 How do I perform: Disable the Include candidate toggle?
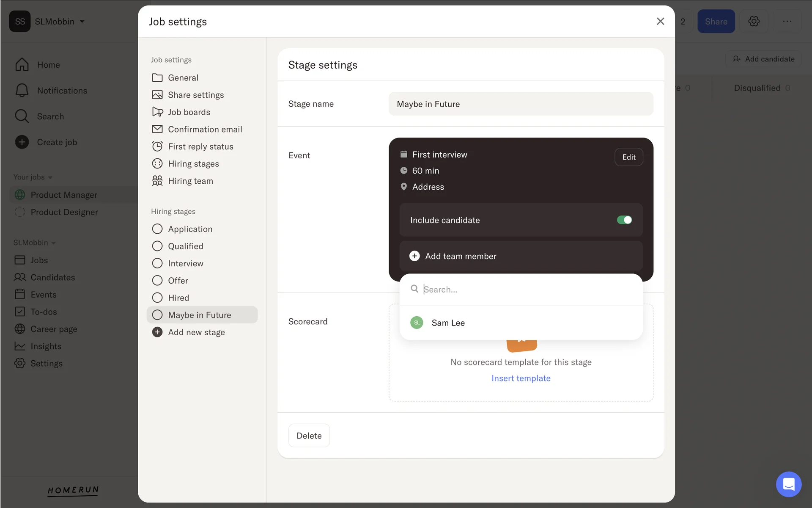624,220
